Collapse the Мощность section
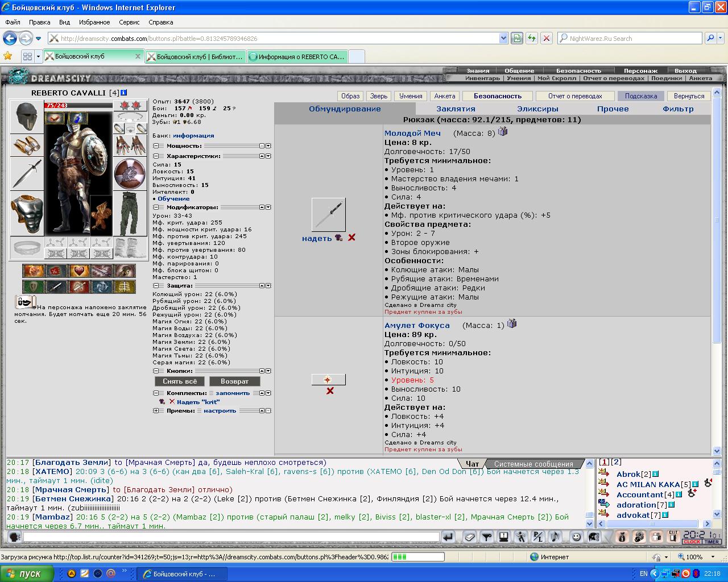This screenshot has height=582, width=728. pyautogui.click(x=156, y=146)
